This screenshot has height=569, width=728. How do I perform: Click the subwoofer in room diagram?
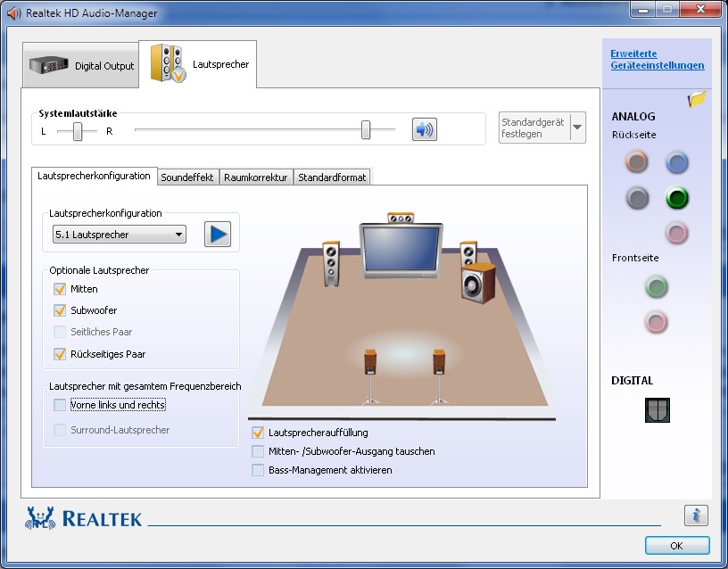[x=478, y=283]
